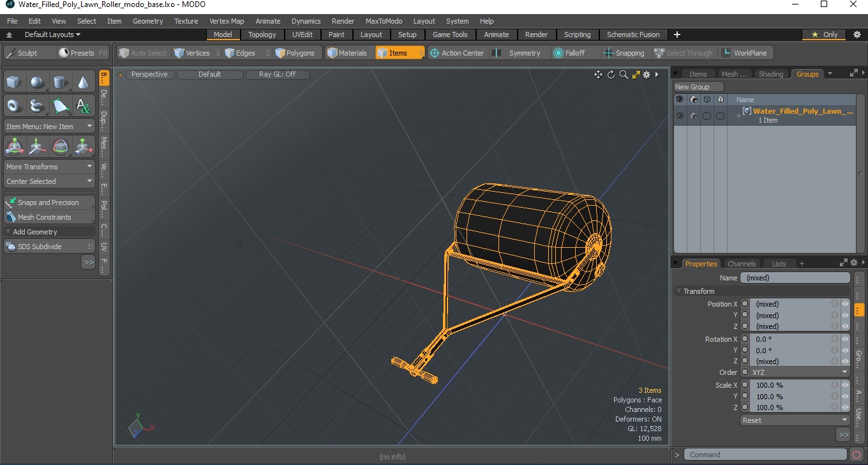This screenshot has height=465, width=868.
Task: Click the viewport rotate icon
Action: [x=611, y=75]
